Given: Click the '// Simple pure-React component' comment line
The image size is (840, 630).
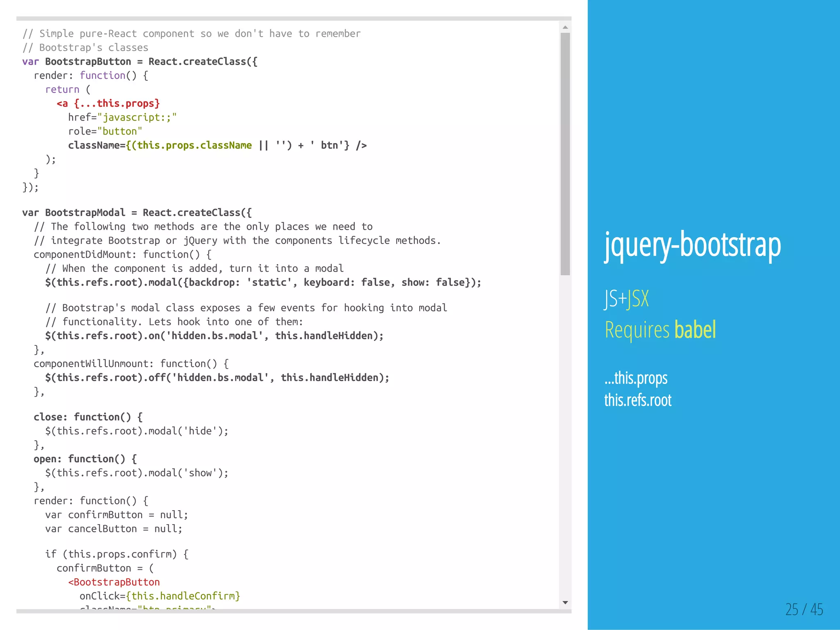Looking at the screenshot, I should tap(192, 34).
